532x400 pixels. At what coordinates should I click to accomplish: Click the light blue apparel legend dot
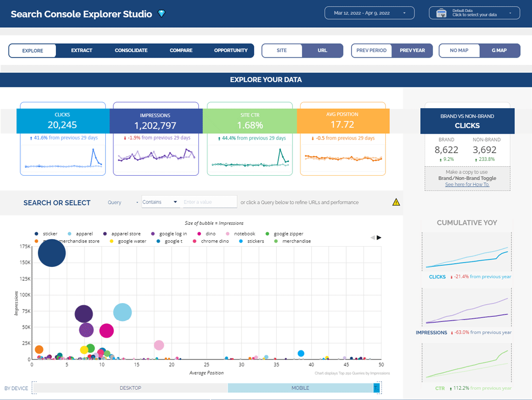click(70, 234)
